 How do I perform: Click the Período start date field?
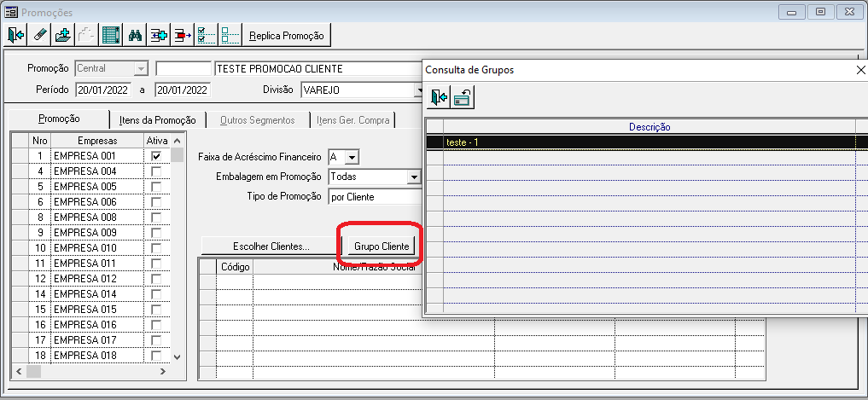[x=103, y=90]
